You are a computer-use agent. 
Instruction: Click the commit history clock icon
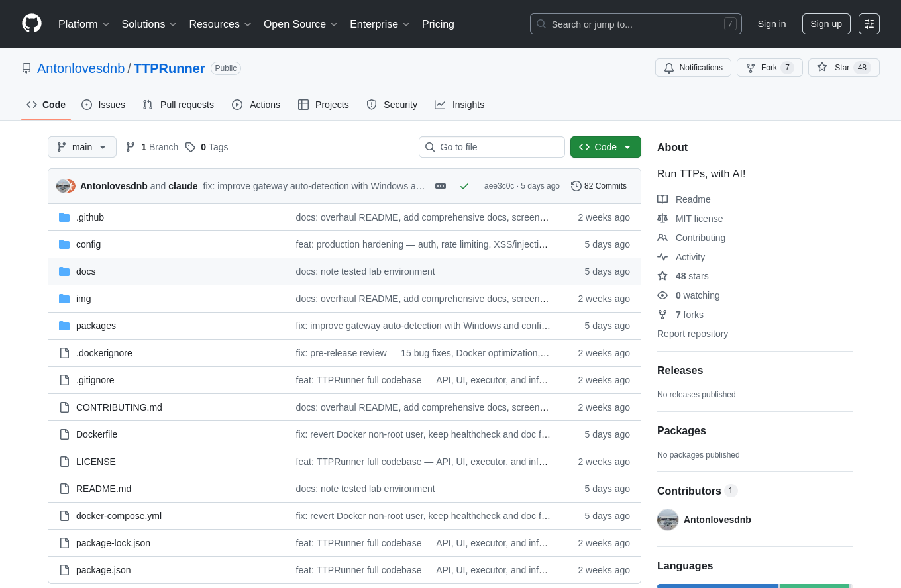point(576,186)
